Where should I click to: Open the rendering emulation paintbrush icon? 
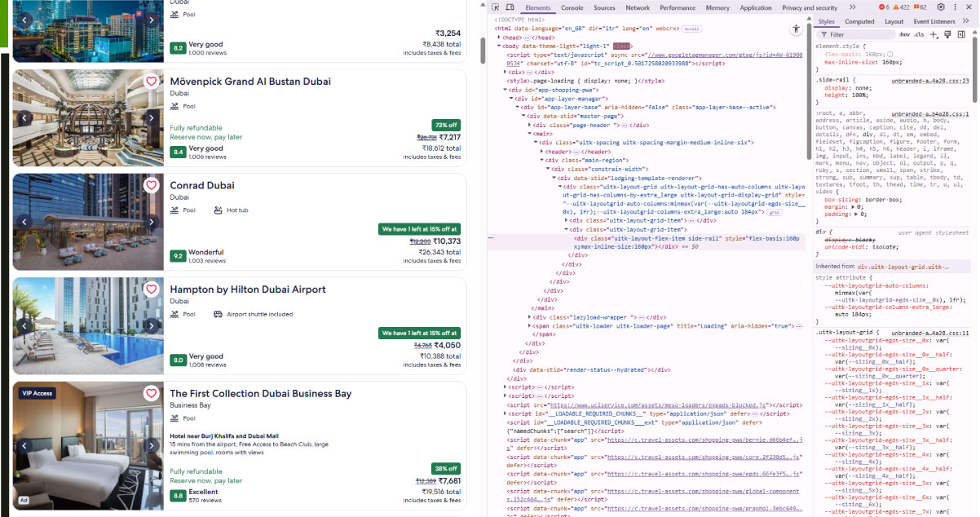click(x=947, y=34)
